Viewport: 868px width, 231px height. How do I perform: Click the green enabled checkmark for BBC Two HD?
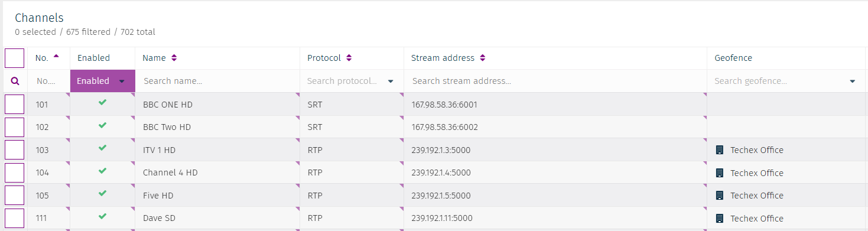(102, 125)
